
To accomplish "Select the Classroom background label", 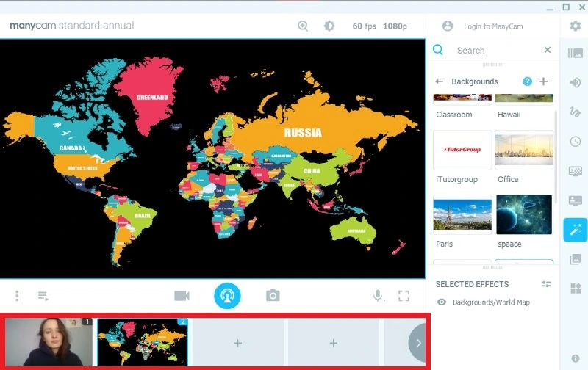I will click(453, 115).
